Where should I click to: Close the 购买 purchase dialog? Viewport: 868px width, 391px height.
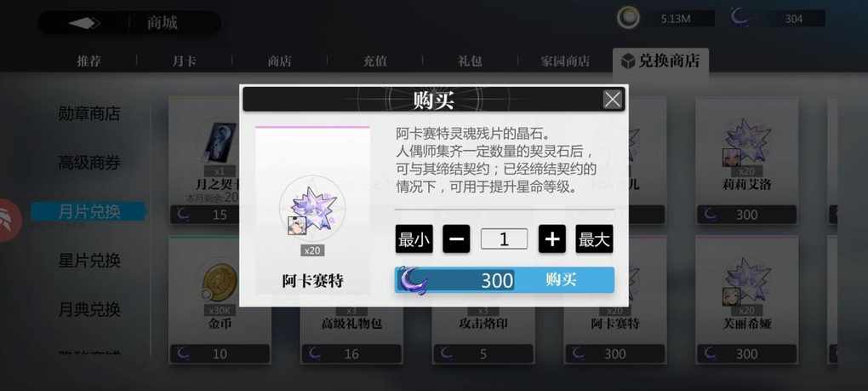[612, 100]
